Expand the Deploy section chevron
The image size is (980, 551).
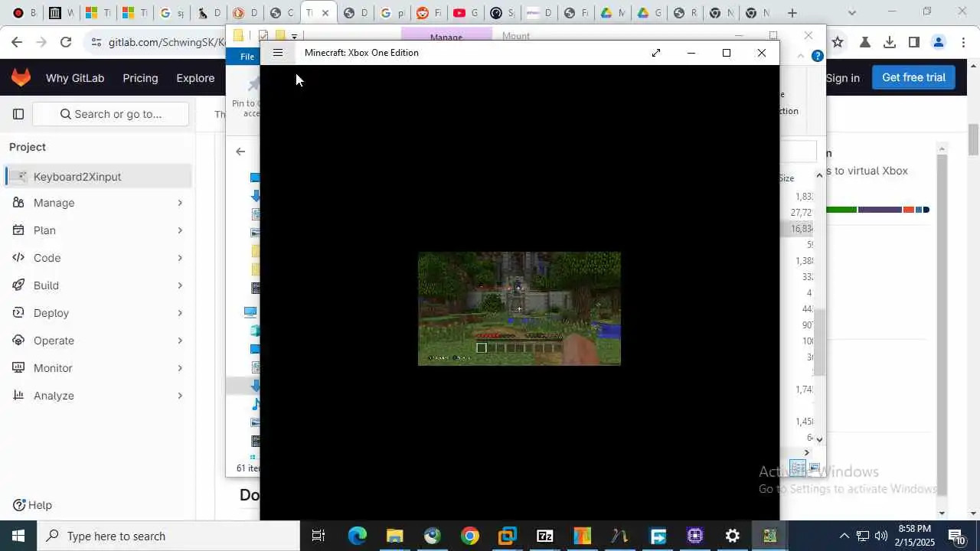tap(180, 313)
